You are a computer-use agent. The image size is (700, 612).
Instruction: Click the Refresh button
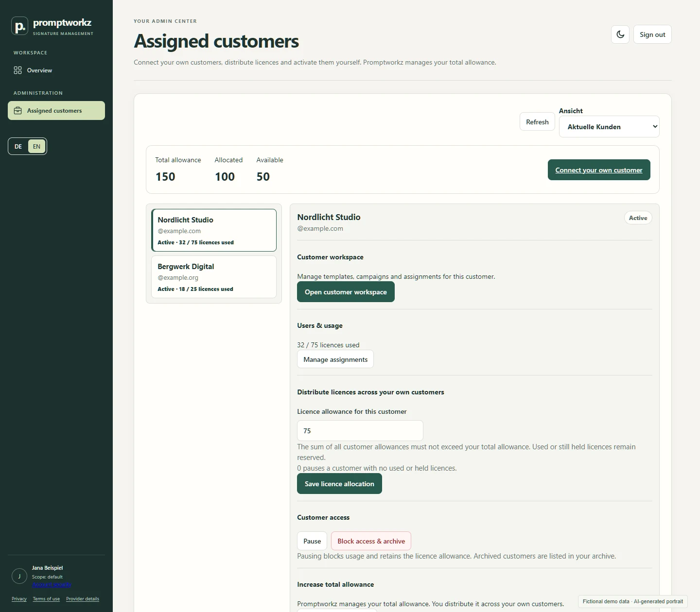(537, 122)
